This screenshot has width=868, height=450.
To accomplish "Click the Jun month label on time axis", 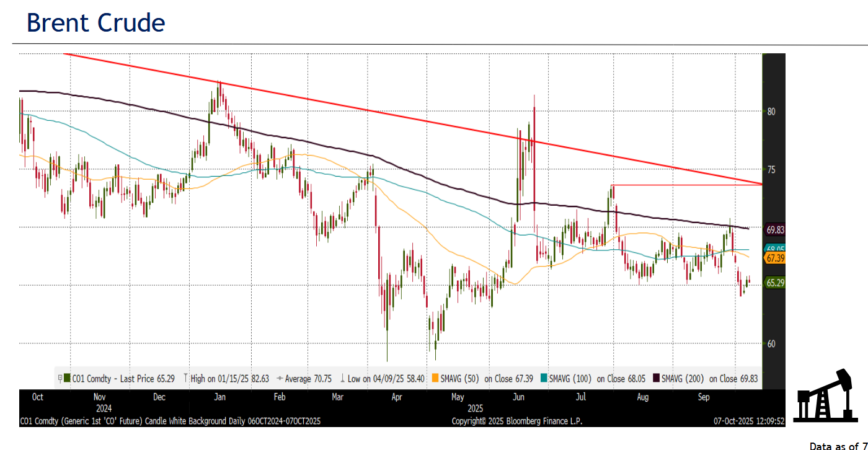I will pyautogui.click(x=518, y=397).
